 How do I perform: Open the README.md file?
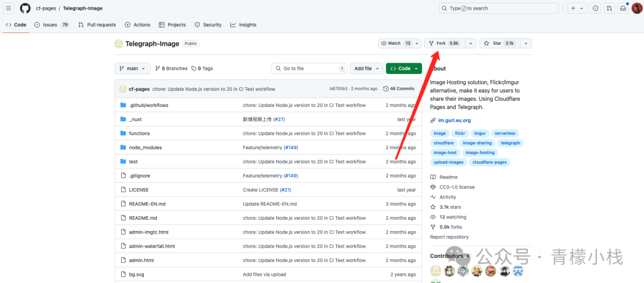[x=143, y=218]
